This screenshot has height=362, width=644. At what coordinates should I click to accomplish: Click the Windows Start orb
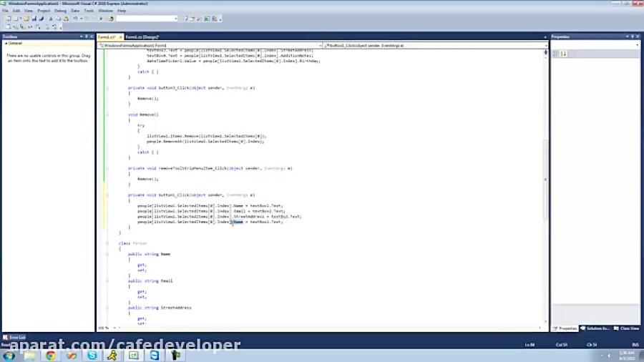(9, 356)
